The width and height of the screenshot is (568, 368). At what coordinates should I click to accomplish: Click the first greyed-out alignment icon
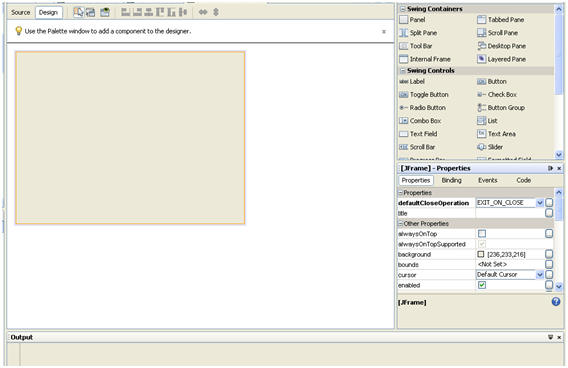[126, 12]
